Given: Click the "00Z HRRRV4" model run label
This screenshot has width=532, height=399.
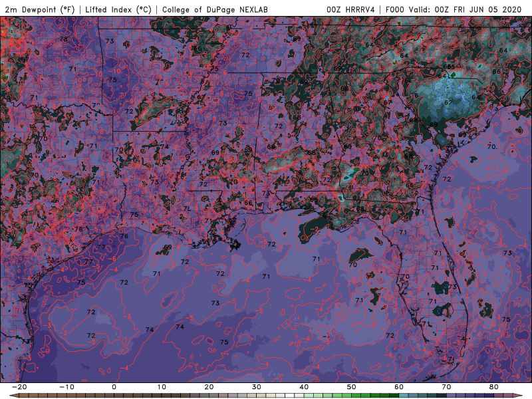Looking at the screenshot, I should click(351, 9).
